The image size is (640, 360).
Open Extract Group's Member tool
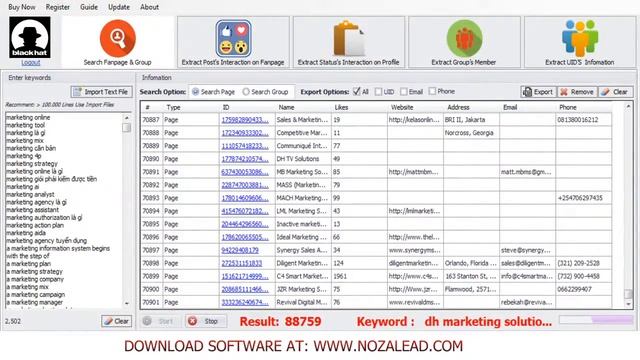coord(464,42)
